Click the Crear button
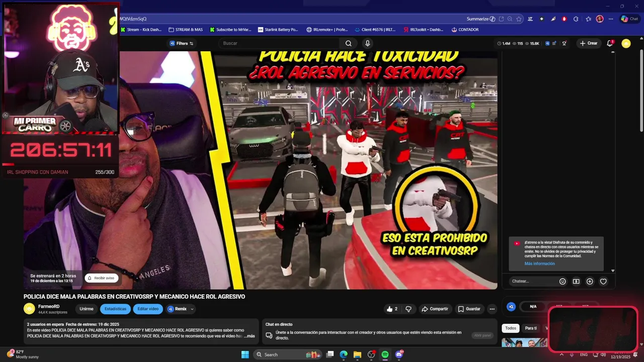This screenshot has height=362, width=644. 589,43
